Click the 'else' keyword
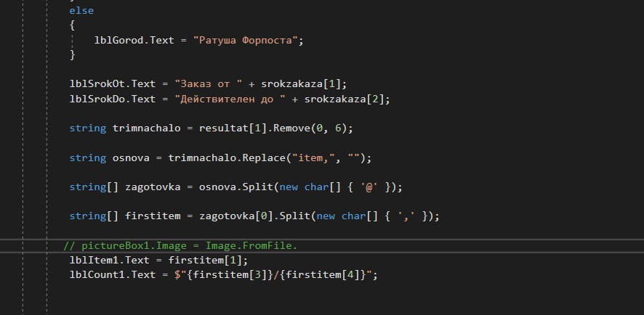644x315 pixels. point(81,10)
